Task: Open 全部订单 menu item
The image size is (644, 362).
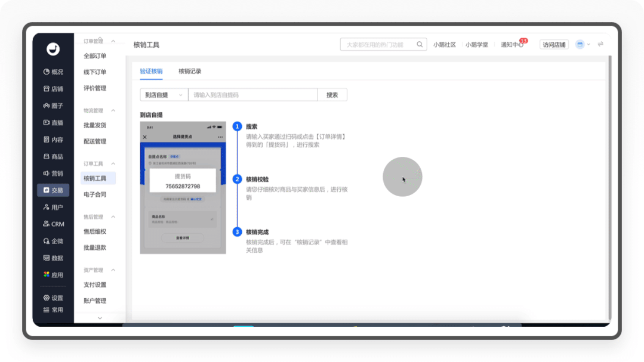Action: (x=95, y=56)
